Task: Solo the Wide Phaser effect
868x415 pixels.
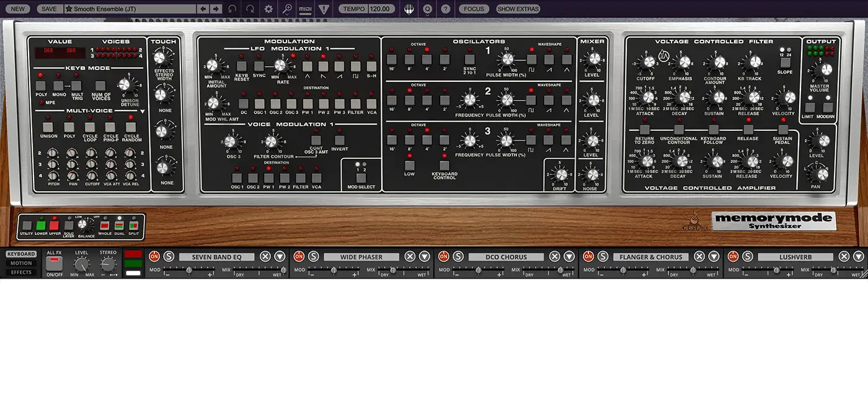Action: click(x=313, y=256)
